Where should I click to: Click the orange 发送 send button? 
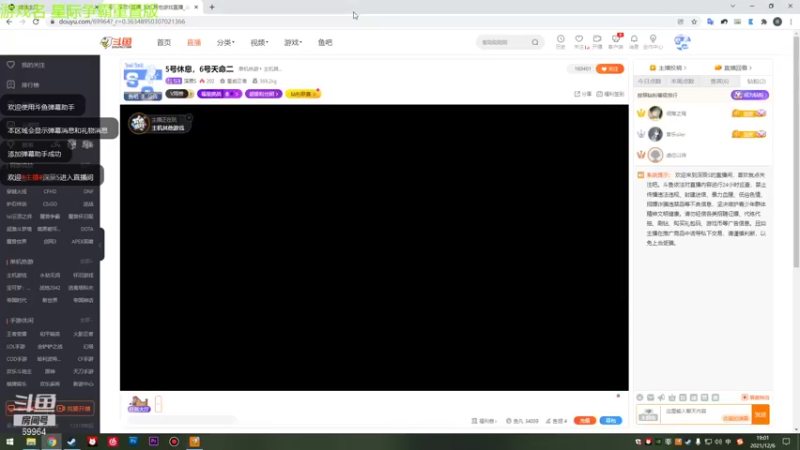coord(761,414)
